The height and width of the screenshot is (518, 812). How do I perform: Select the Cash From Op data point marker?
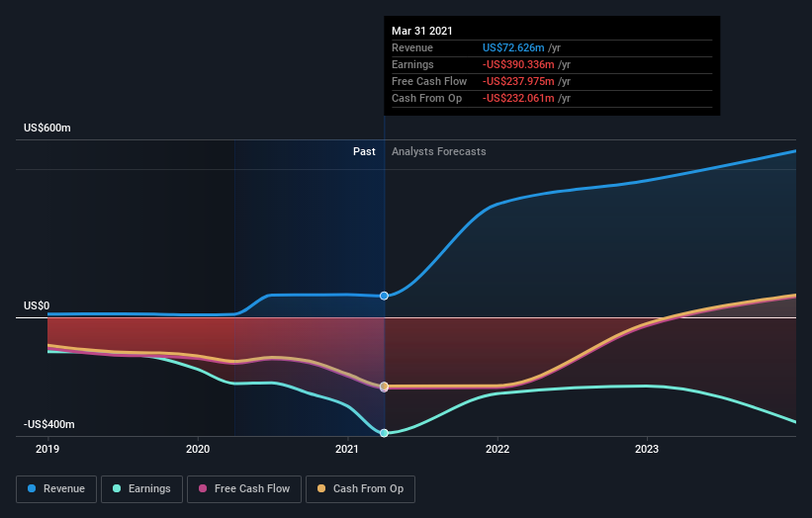coord(384,387)
